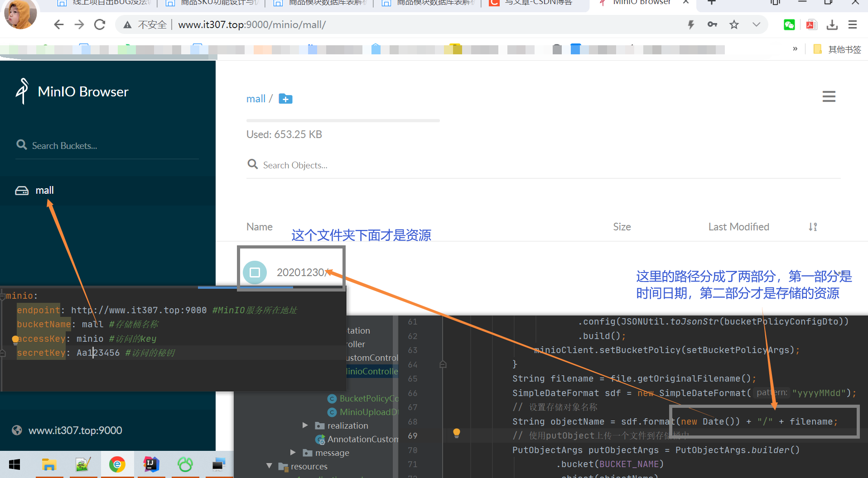Screen dimensions: 868x478
Task: Select the mall bucket icon in the sidebar
Action: 22,190
